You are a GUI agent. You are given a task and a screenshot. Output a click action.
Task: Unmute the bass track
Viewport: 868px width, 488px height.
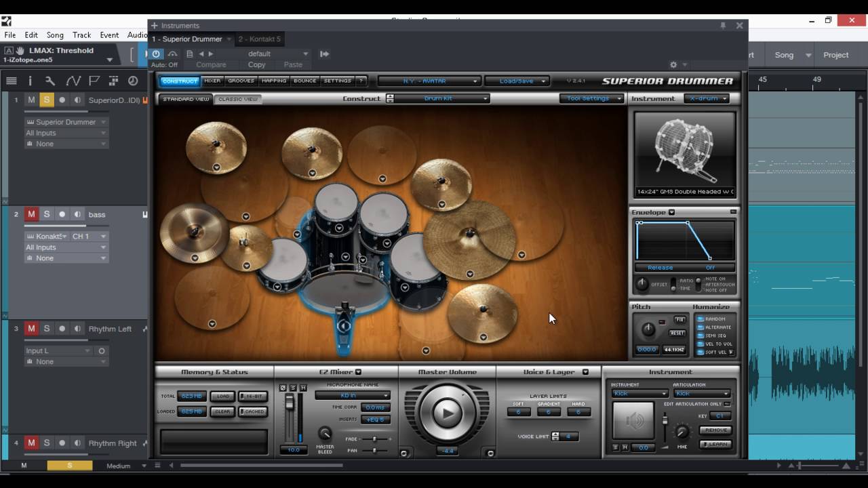pos(31,214)
